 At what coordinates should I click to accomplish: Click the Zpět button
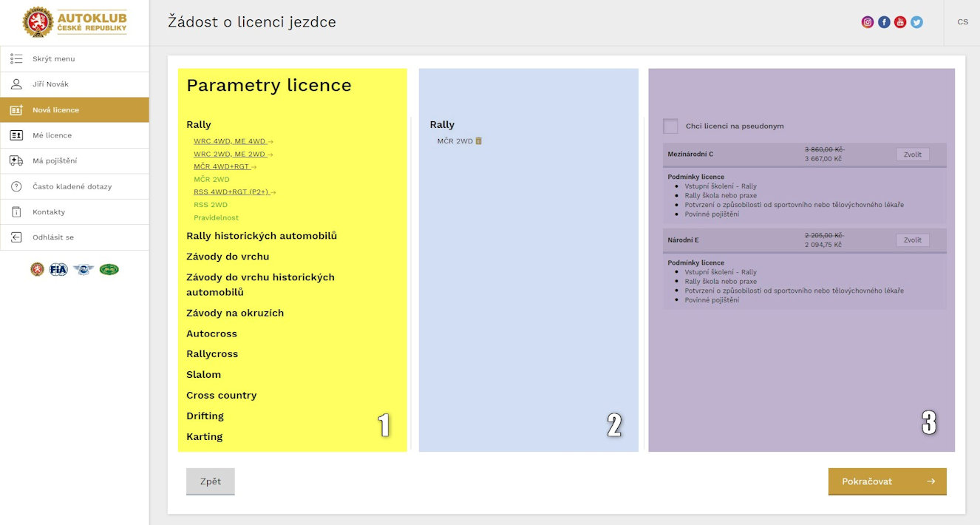click(210, 481)
